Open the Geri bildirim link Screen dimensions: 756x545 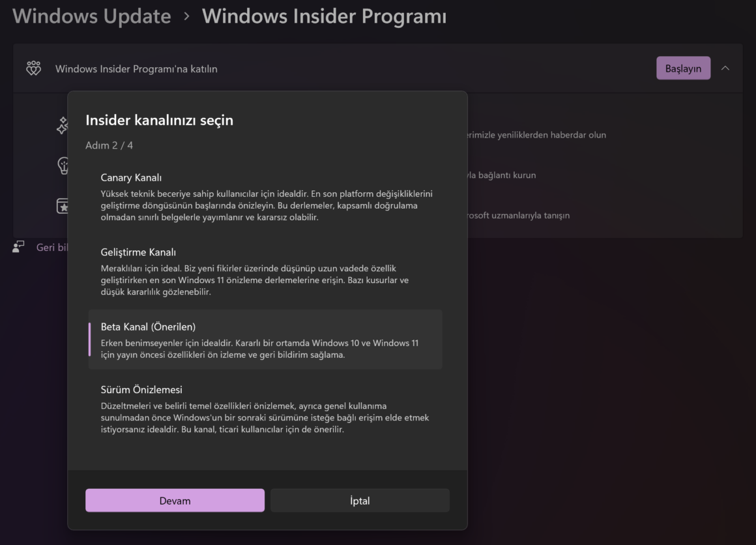pyautogui.click(x=52, y=248)
